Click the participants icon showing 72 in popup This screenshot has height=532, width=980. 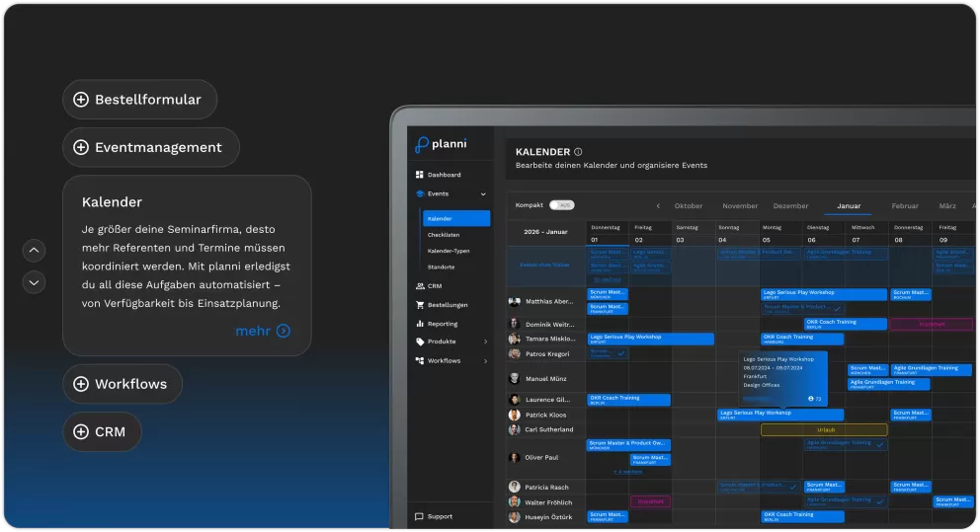pos(811,399)
